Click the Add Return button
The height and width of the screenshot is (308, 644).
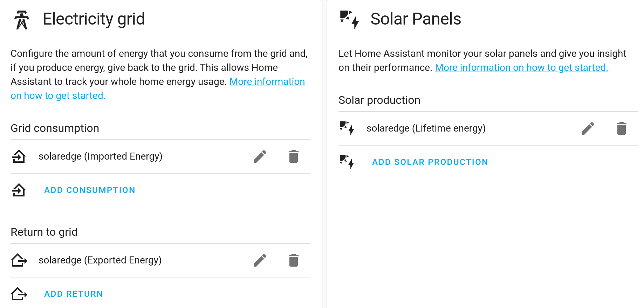[74, 294]
